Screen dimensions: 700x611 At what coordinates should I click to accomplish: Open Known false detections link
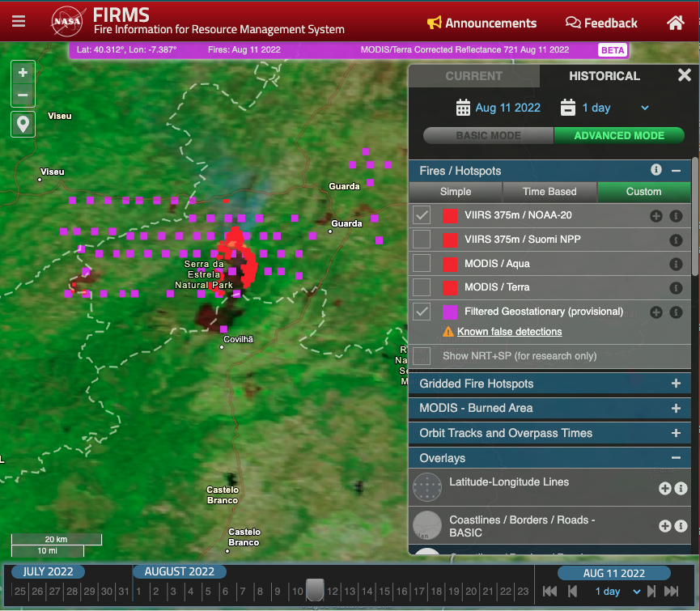pos(509,332)
